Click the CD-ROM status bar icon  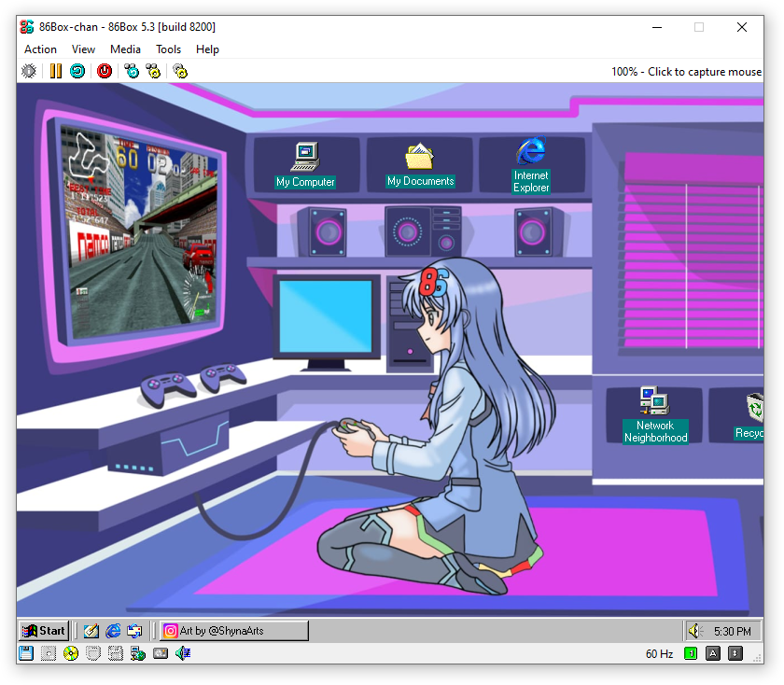click(x=70, y=653)
